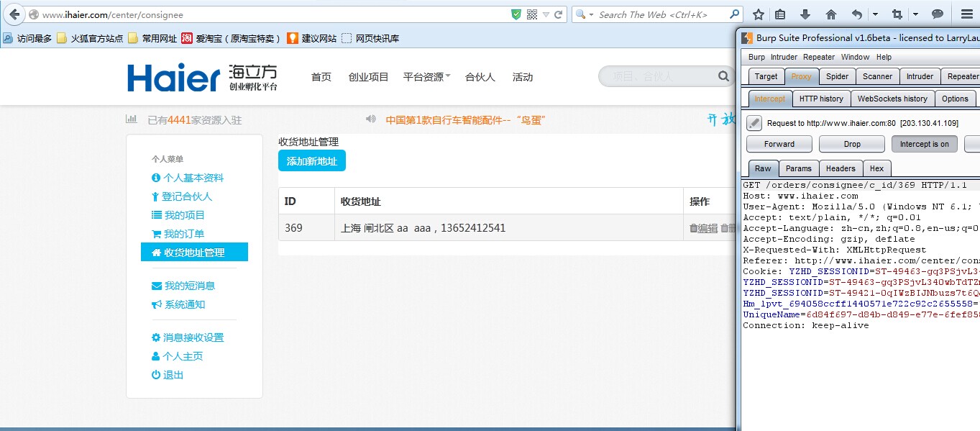Open 合伙人 in site navigation

click(480, 77)
